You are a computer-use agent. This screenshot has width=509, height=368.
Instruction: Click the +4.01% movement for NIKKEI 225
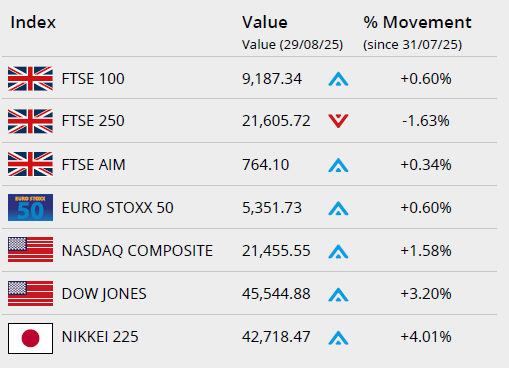point(426,337)
